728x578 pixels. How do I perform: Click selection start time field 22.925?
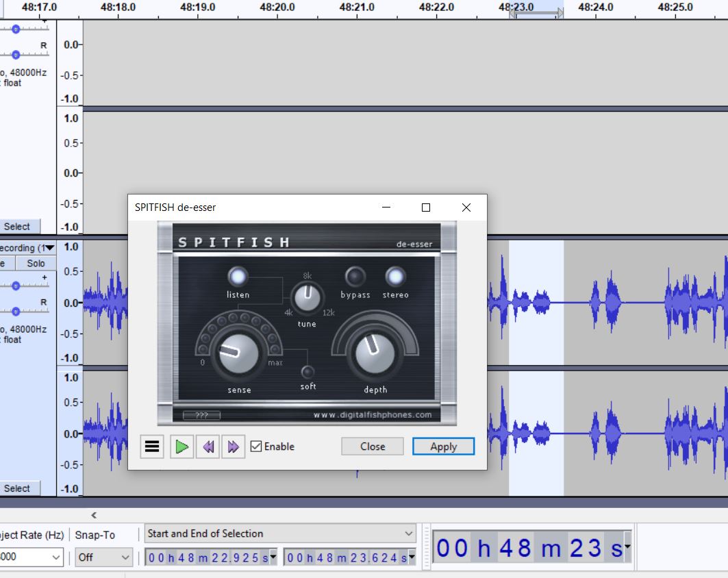pyautogui.click(x=208, y=557)
